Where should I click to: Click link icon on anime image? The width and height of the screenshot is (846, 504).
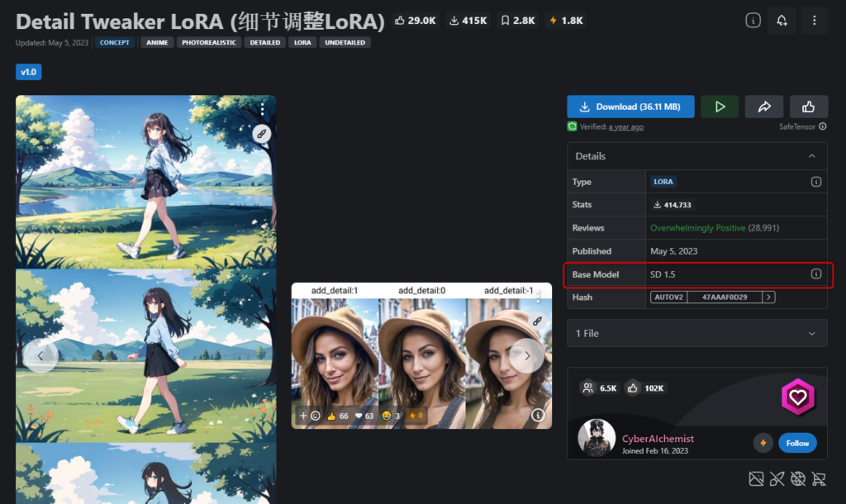pos(262,133)
